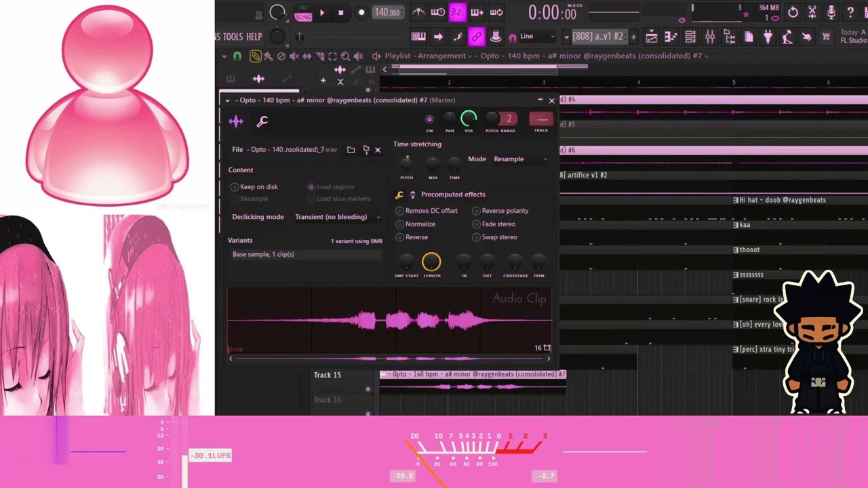Click the LENGTH knob in sampler

click(x=431, y=262)
